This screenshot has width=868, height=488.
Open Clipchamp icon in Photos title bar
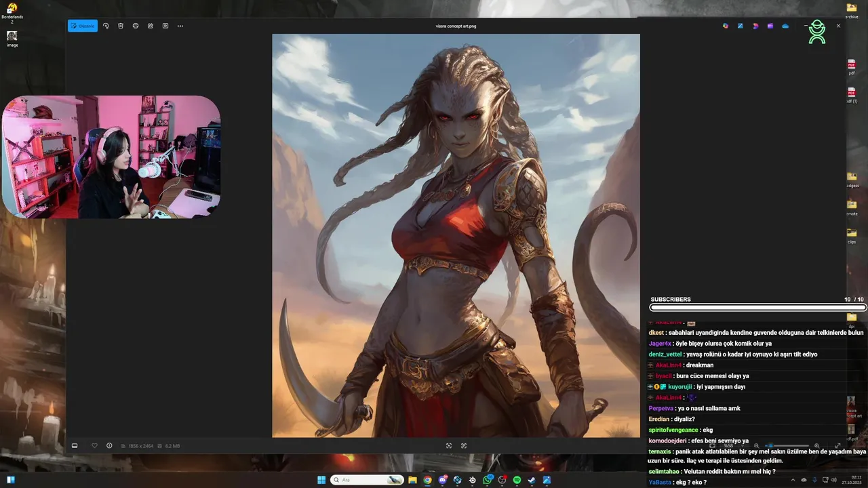click(755, 26)
